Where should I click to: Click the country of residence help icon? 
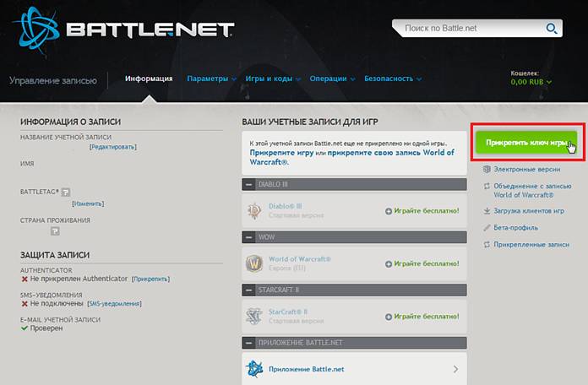coord(55,231)
